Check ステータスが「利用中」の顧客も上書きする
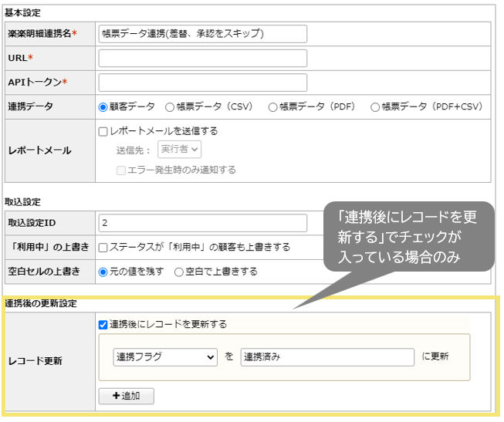 (x=103, y=247)
